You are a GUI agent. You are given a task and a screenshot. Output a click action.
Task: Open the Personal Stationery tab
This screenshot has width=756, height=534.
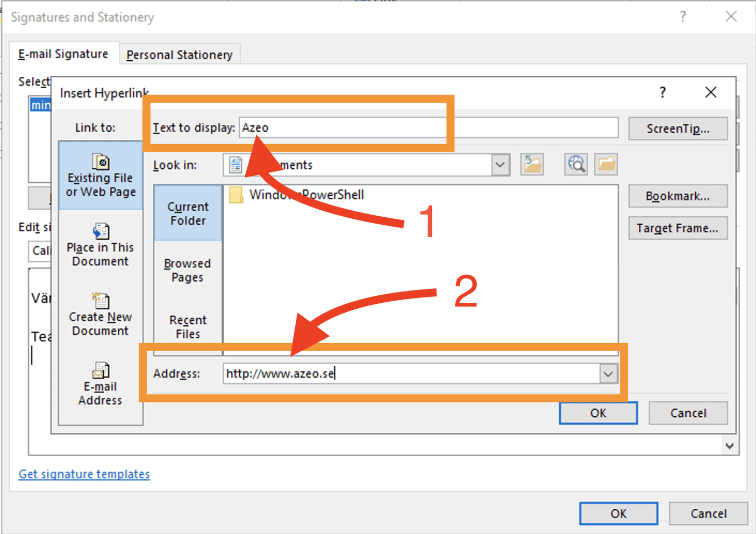[x=180, y=55]
